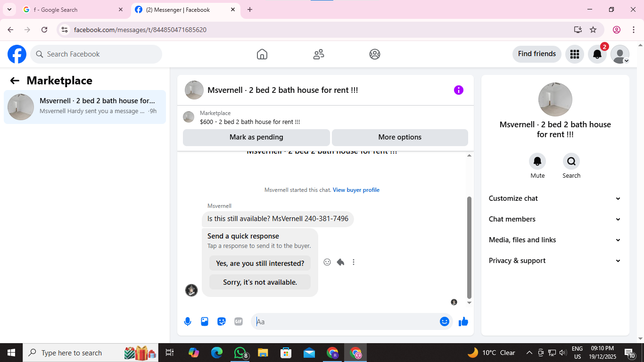Viewport: 644px width, 362px height.
Task: Go back with the Marketplace arrow
Action: [15, 81]
